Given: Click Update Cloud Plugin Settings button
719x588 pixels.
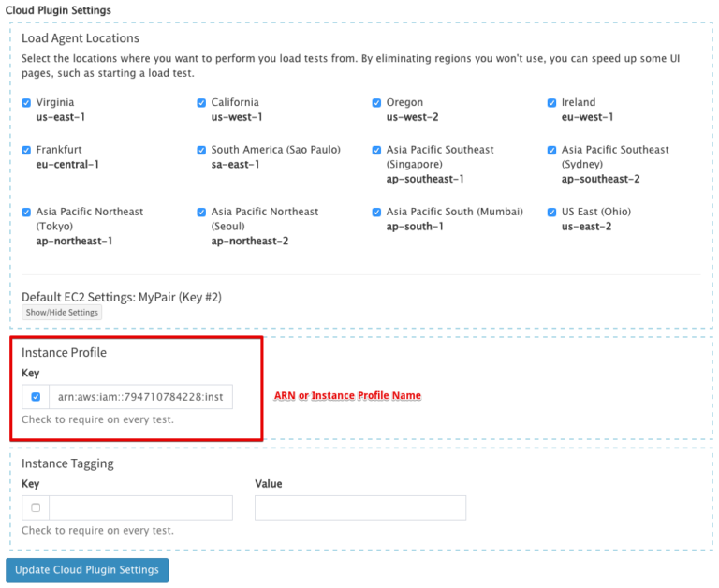Looking at the screenshot, I should pos(87,570).
